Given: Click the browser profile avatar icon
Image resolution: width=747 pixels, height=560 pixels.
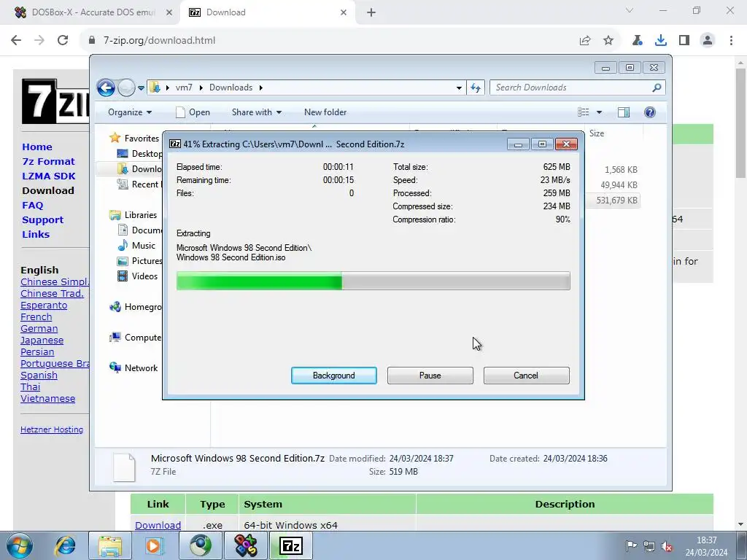Looking at the screenshot, I should tap(708, 41).
